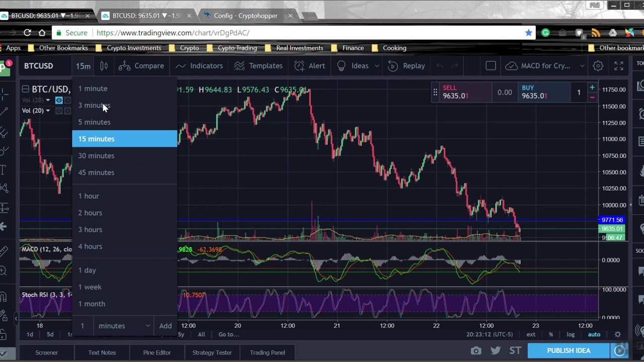Expand first Vol (20) indicator arrow
This screenshot has width=644, height=362.
[x=48, y=100]
